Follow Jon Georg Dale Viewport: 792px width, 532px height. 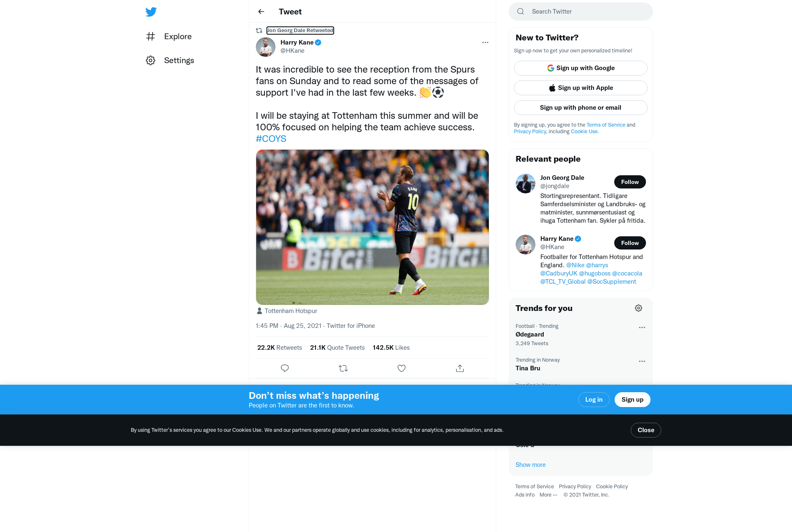pyautogui.click(x=630, y=182)
